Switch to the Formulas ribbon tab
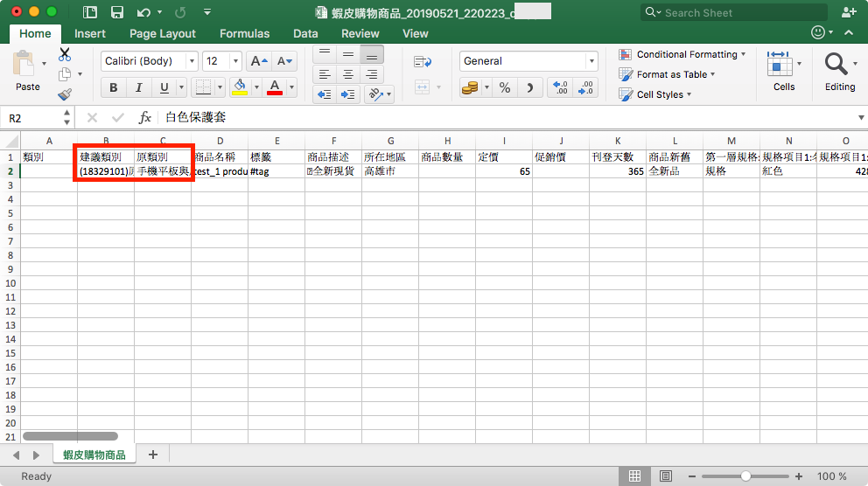 click(244, 33)
